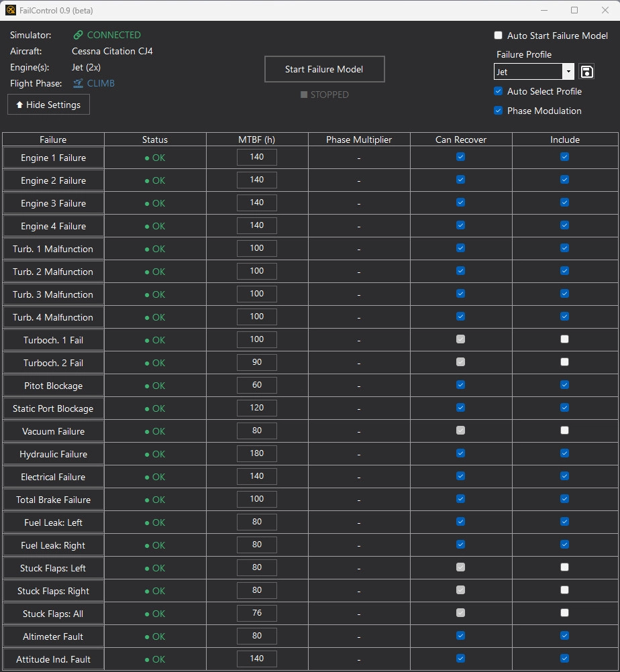Uncheck Can Recover for Pitot Blockage
This screenshot has width=620, height=672.
460,385
